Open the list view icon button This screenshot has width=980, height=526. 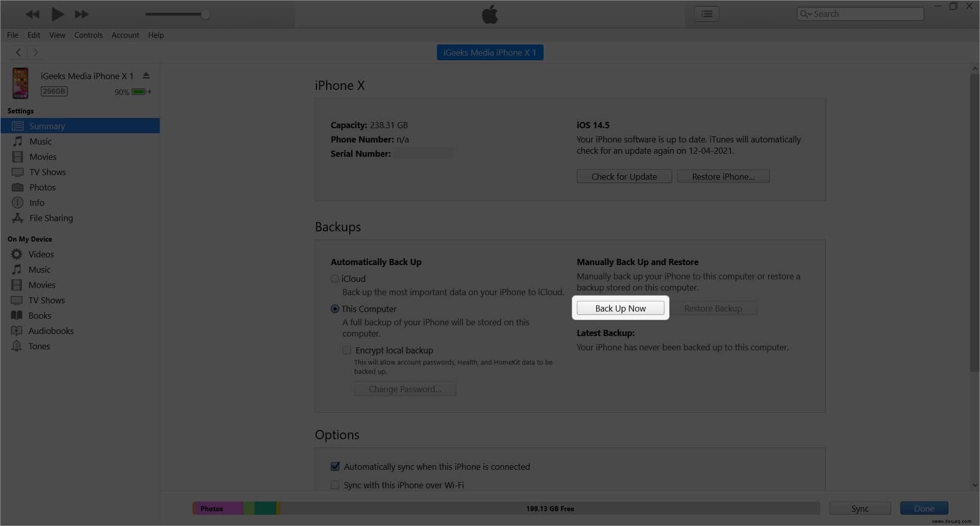point(706,14)
